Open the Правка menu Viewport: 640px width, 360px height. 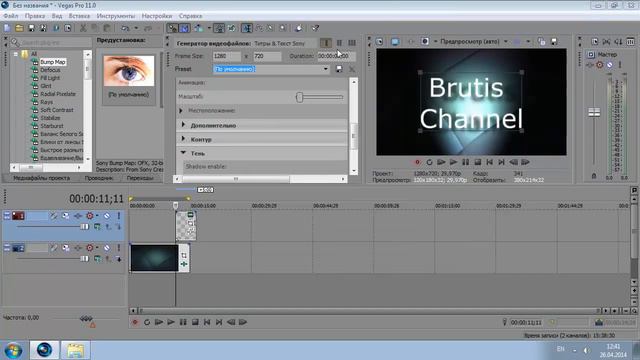[35, 16]
